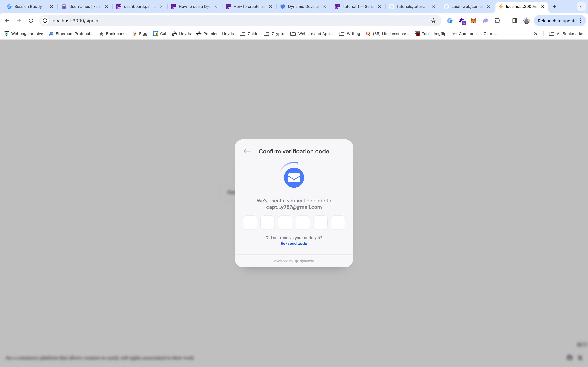The width and height of the screenshot is (588, 367).
Task: Click the Re-send code link
Action: 294,243
